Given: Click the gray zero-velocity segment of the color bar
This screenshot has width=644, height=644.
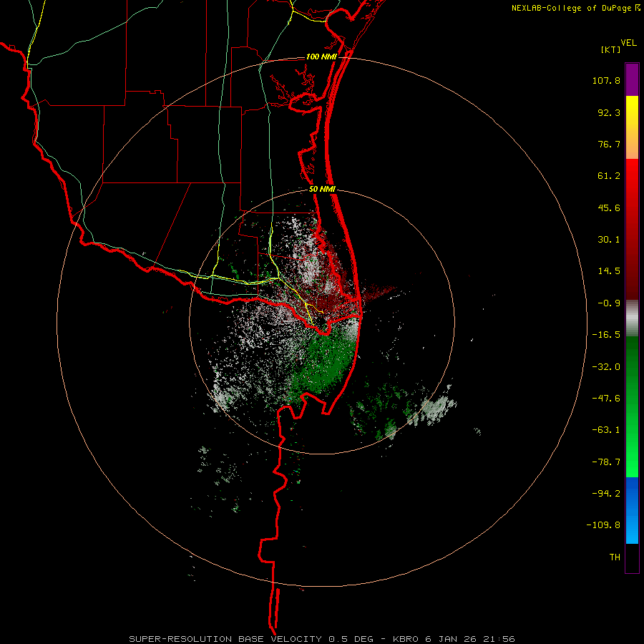Looking at the screenshot, I should click(x=632, y=318).
